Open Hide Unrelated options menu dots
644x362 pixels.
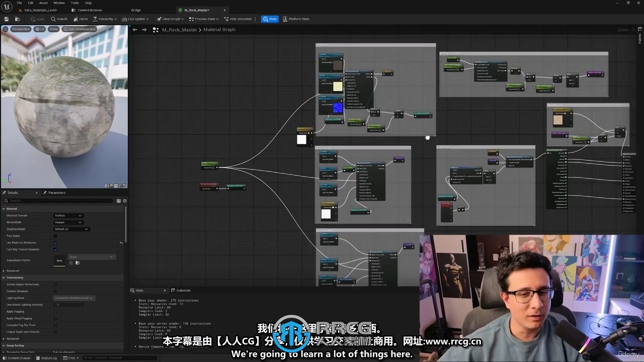256,19
